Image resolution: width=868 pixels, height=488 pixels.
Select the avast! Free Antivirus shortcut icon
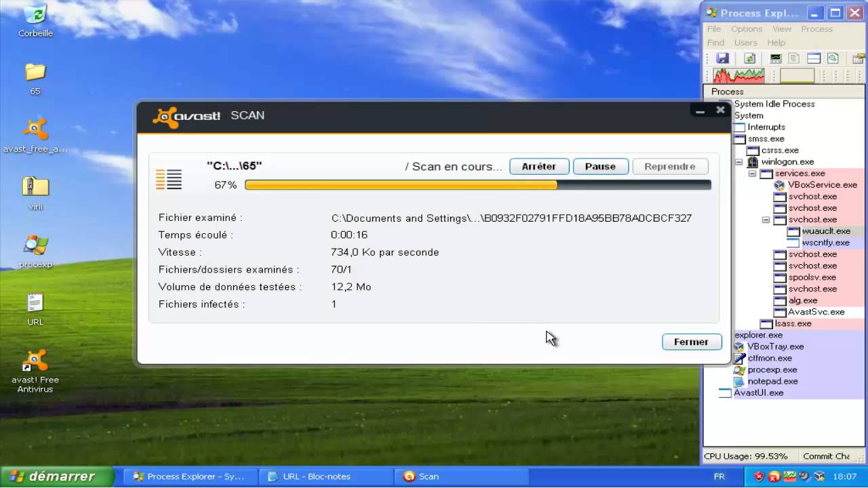(35, 371)
